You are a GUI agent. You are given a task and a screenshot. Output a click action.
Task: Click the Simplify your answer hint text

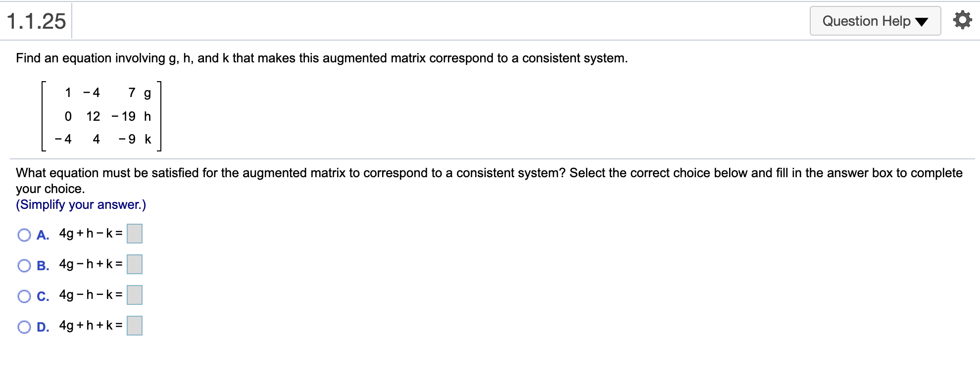[81, 204]
